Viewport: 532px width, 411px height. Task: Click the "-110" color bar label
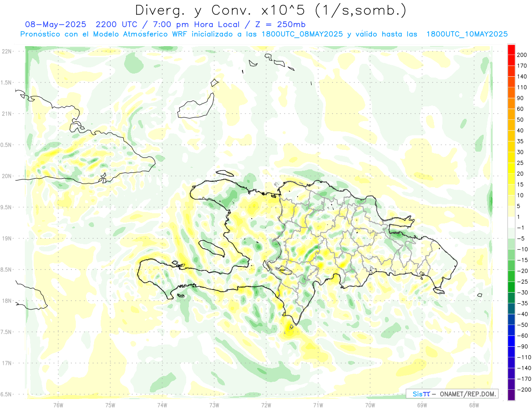click(x=523, y=357)
